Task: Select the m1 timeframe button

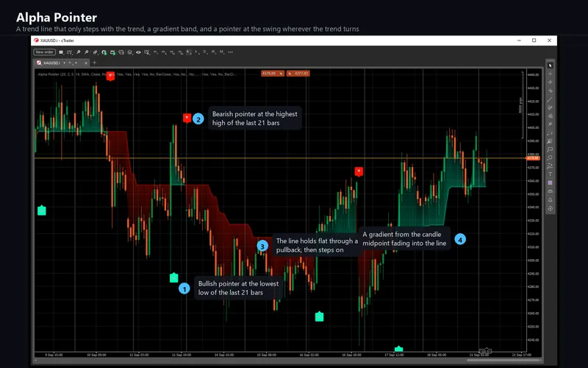Action: [156, 52]
